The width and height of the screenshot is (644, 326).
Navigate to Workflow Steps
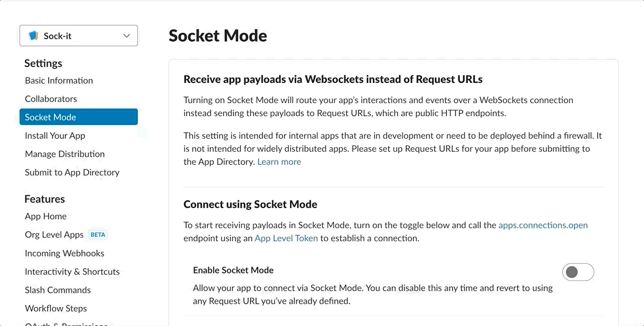coord(56,308)
